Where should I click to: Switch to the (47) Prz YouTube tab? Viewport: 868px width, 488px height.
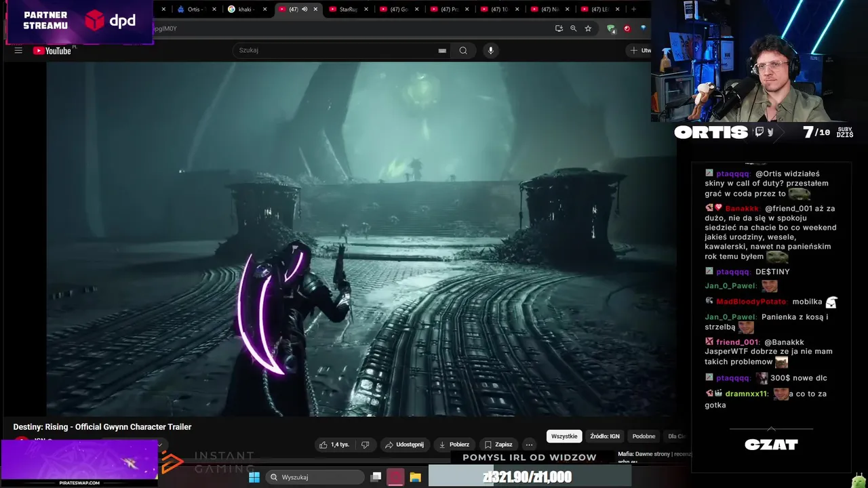tap(449, 9)
